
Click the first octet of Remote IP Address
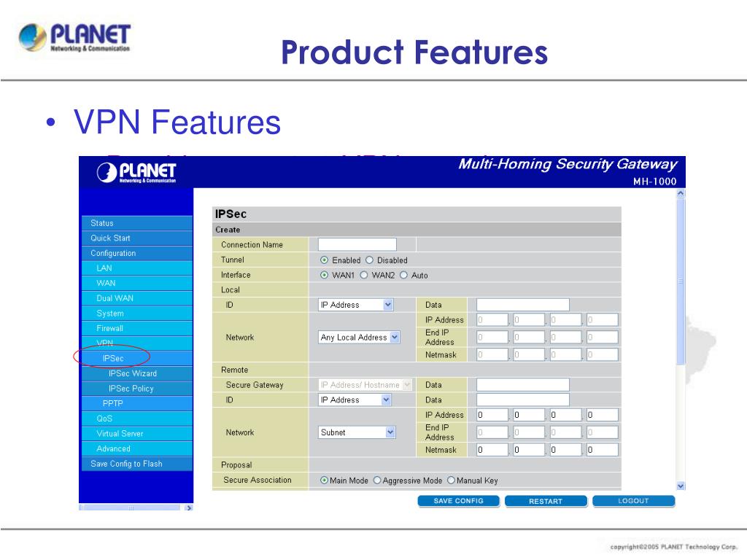tap(492, 415)
